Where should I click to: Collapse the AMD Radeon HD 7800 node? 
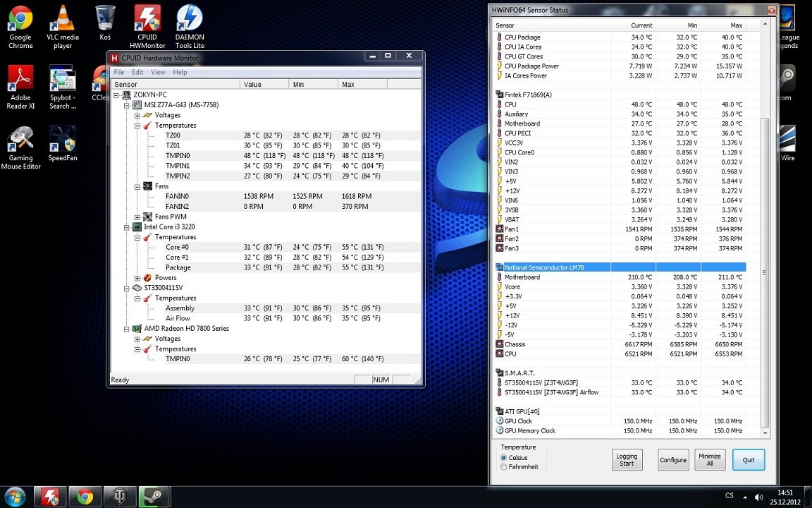127,329
